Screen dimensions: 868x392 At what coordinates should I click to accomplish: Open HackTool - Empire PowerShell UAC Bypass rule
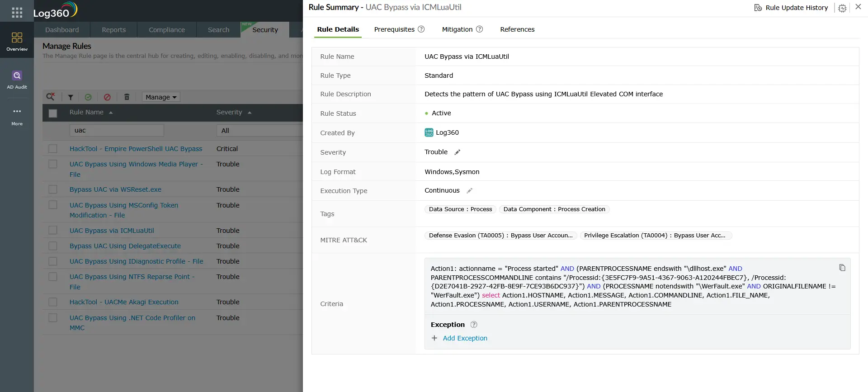[x=136, y=149]
